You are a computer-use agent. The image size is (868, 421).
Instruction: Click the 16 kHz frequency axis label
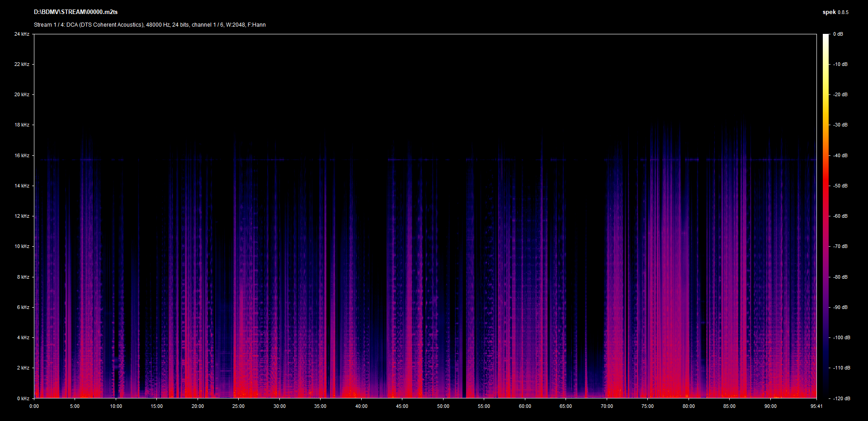(x=22, y=155)
